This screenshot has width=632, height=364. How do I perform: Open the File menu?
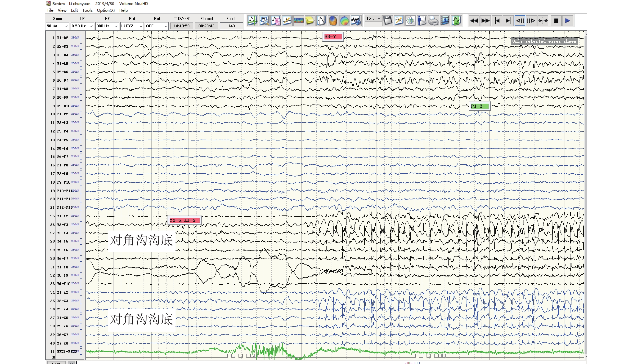50,10
